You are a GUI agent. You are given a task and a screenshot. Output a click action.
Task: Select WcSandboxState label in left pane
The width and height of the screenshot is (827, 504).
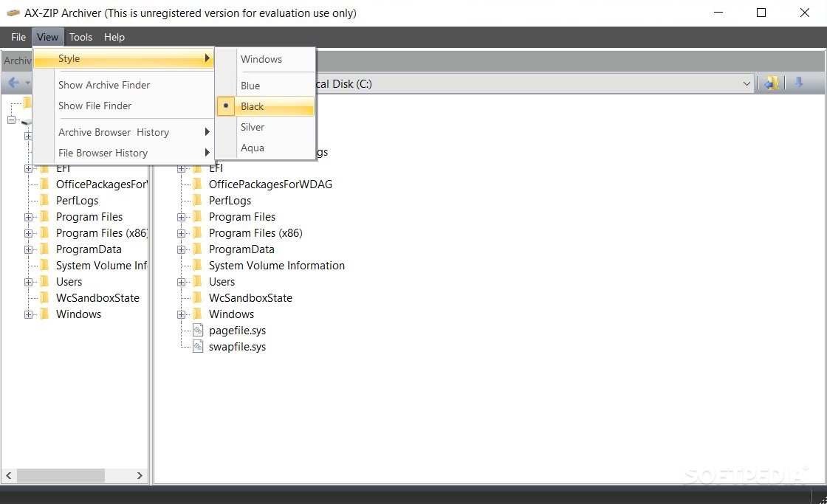(x=97, y=298)
